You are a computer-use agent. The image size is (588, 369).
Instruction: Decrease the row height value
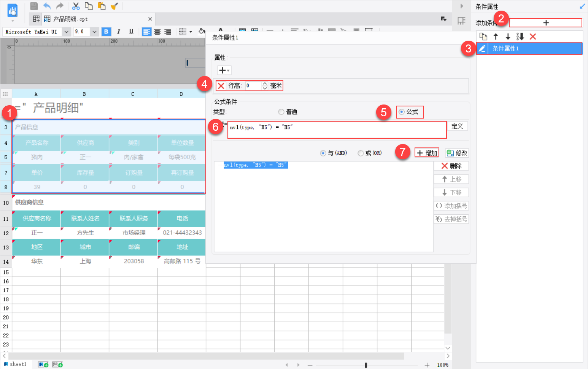pos(265,88)
